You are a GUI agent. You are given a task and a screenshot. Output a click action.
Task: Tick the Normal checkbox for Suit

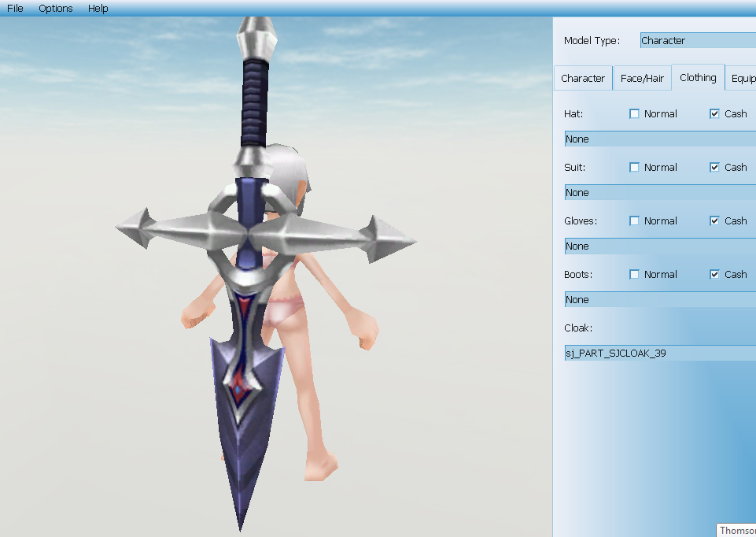(x=635, y=167)
